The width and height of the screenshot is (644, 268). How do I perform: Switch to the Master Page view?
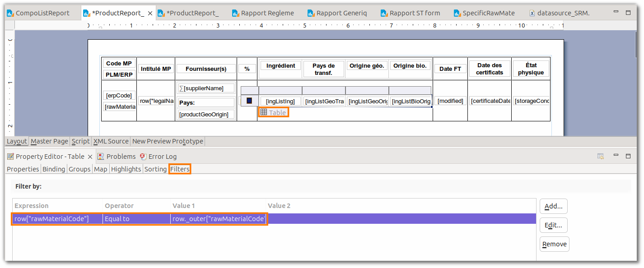coord(49,141)
